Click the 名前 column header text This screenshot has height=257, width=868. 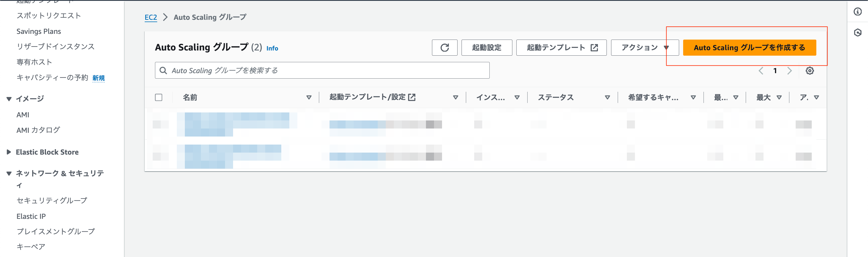[x=190, y=97]
